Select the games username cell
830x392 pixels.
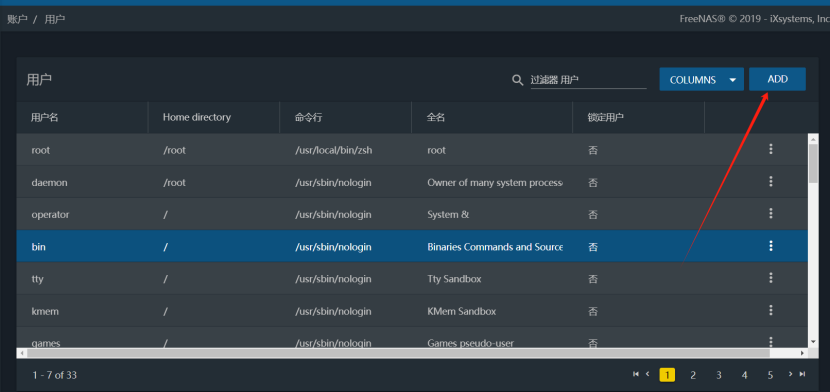(46, 343)
